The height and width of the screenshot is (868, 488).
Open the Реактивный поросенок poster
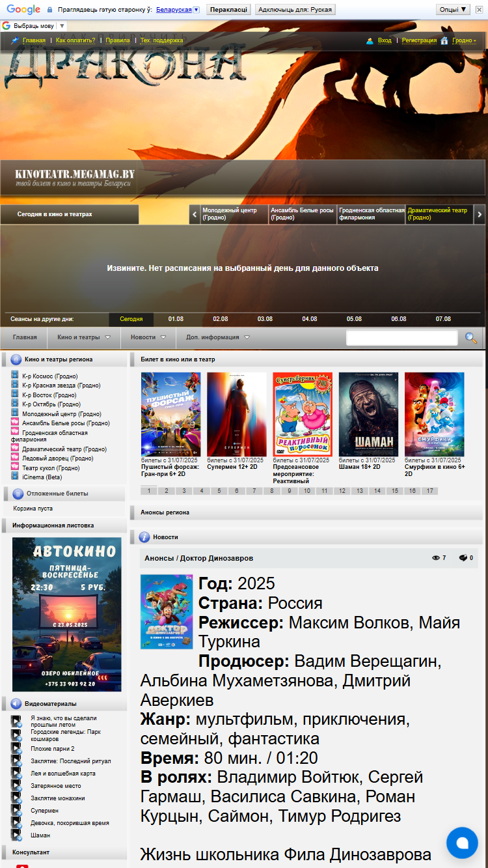pos(303,414)
